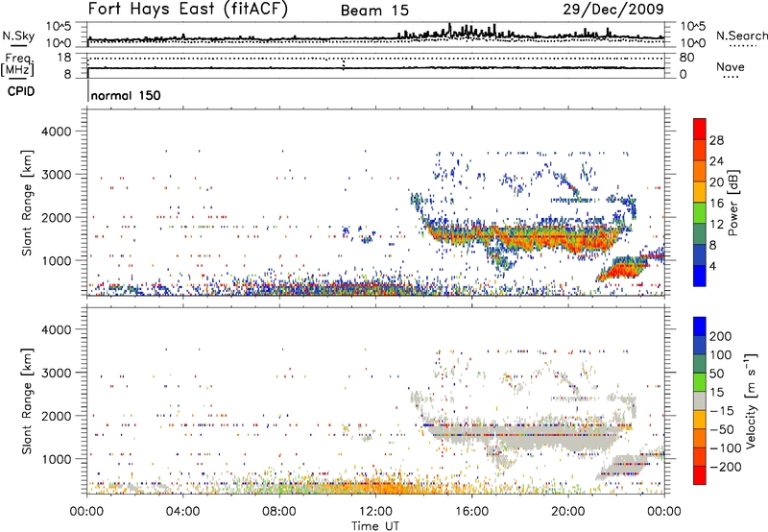Click the '08:00' time tick label

pyautogui.click(x=279, y=512)
